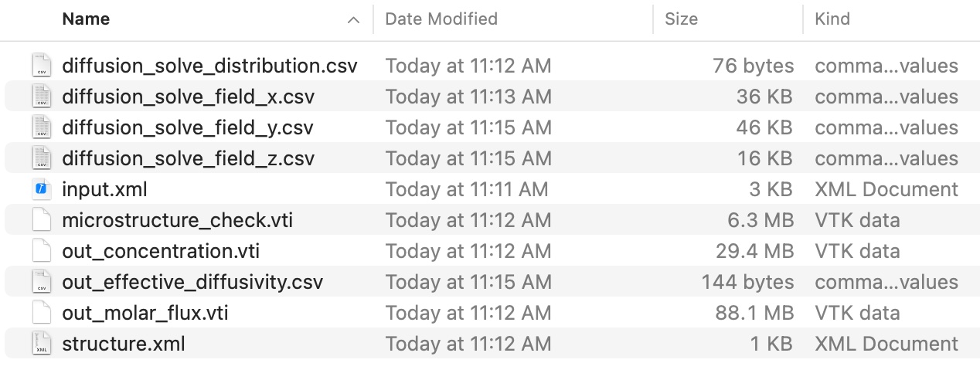Click the blue input.xml file icon
Screen dimensions: 980x380
coord(42,189)
